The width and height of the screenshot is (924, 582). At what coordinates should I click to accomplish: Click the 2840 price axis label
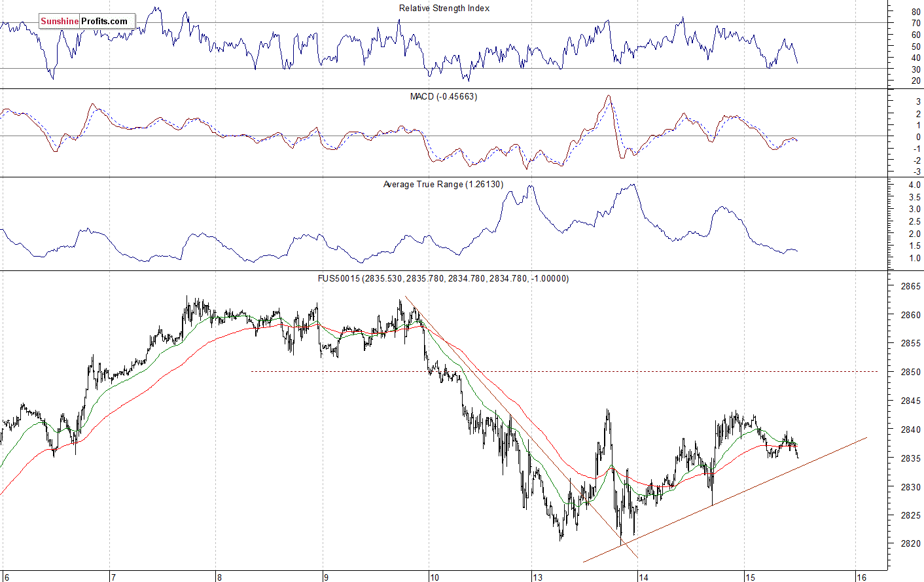(910, 430)
